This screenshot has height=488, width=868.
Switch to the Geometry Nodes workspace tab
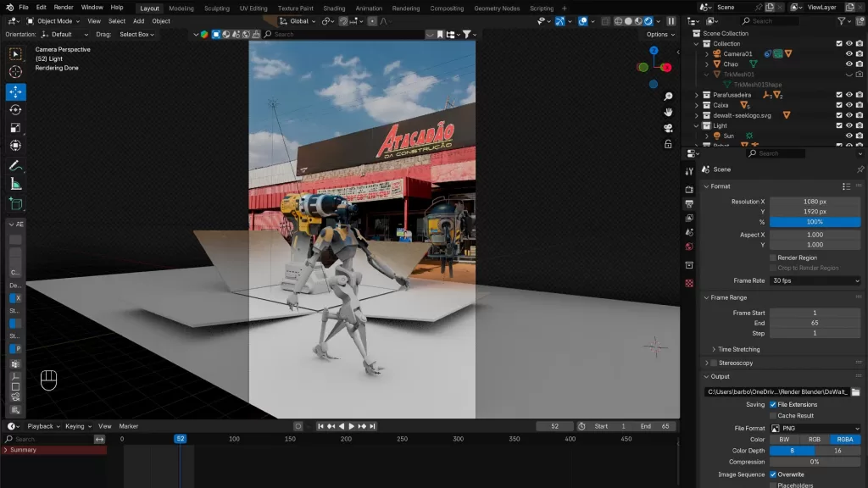[497, 8]
